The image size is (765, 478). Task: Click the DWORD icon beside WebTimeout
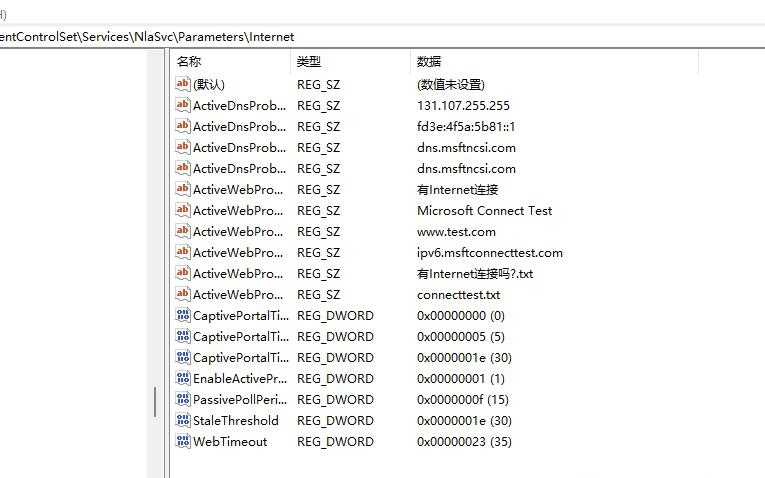click(x=182, y=442)
